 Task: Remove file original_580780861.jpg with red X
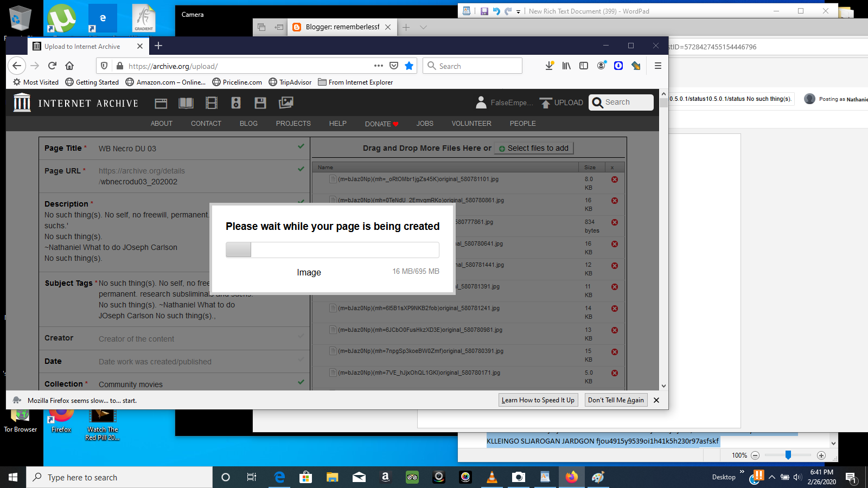615,201
